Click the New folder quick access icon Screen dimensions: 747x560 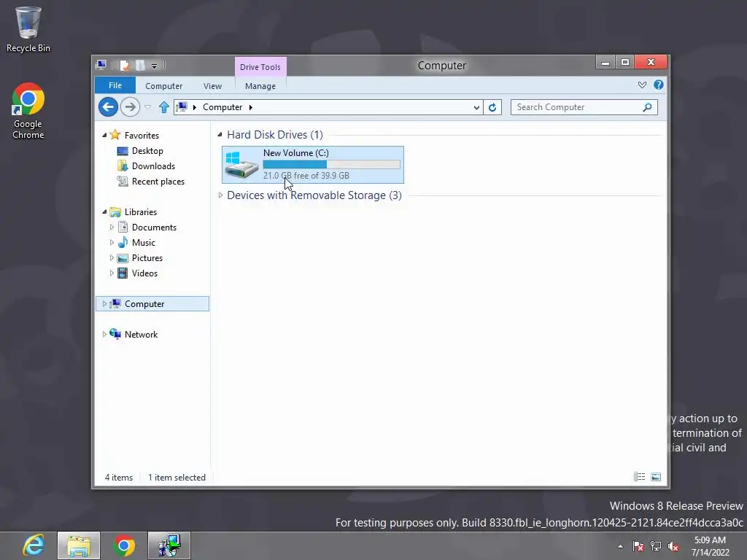coord(140,65)
